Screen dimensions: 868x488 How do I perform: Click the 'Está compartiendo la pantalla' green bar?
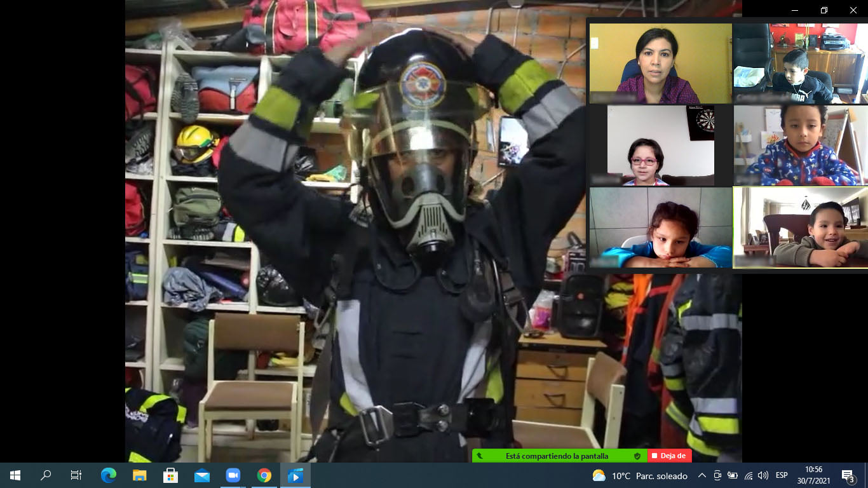coord(557,456)
